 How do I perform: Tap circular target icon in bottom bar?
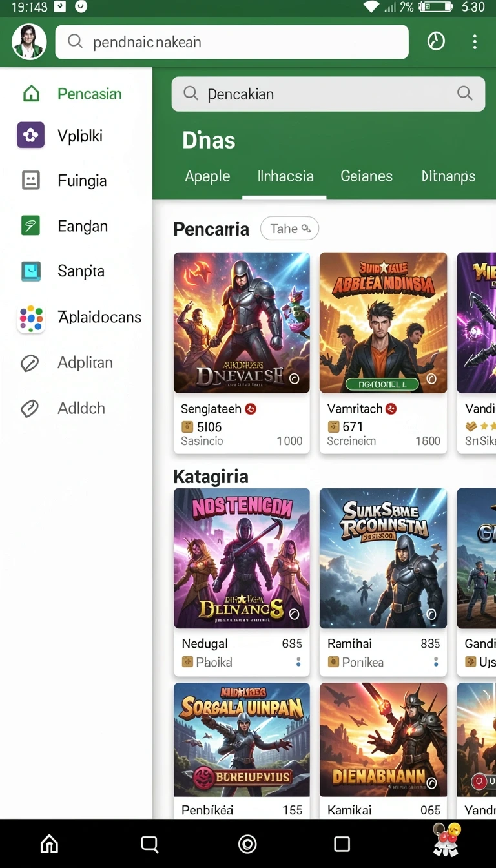247,843
